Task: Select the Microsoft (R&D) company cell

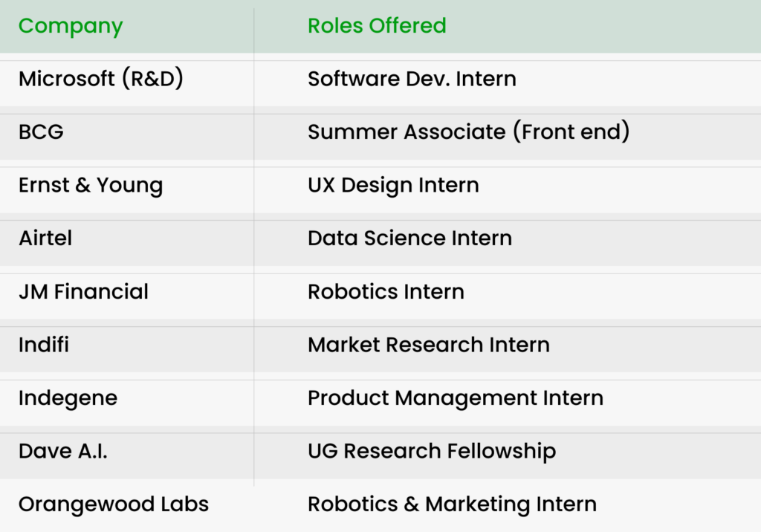Action: click(x=101, y=79)
